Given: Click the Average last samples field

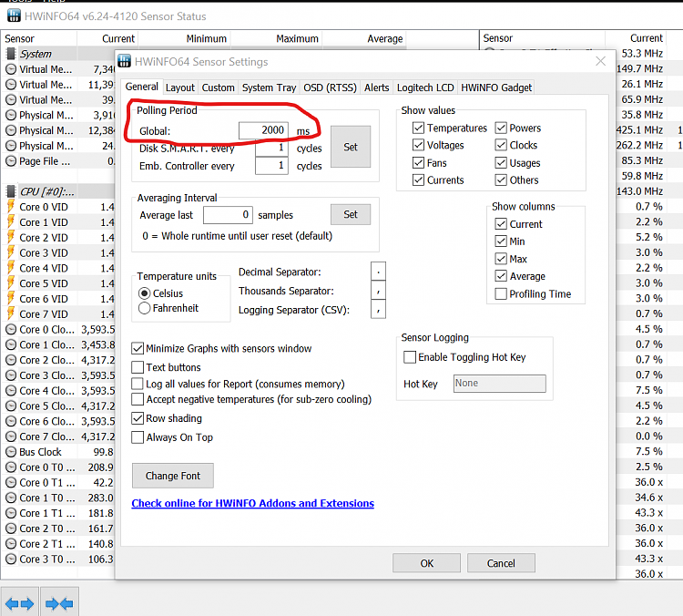Looking at the screenshot, I should point(228,215).
